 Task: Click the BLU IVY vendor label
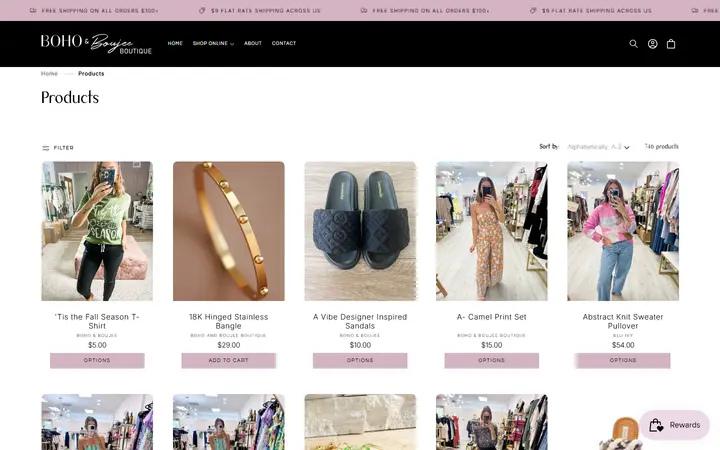pyautogui.click(x=623, y=336)
